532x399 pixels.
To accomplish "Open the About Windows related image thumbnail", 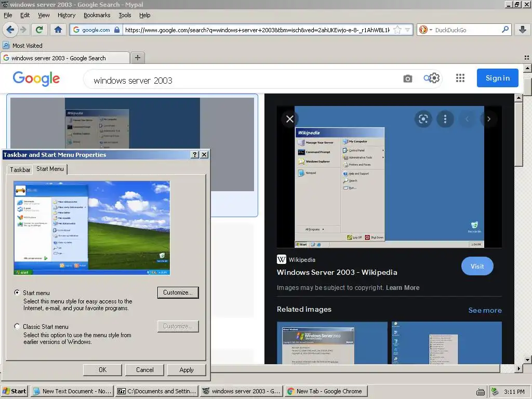I will pos(332,343).
